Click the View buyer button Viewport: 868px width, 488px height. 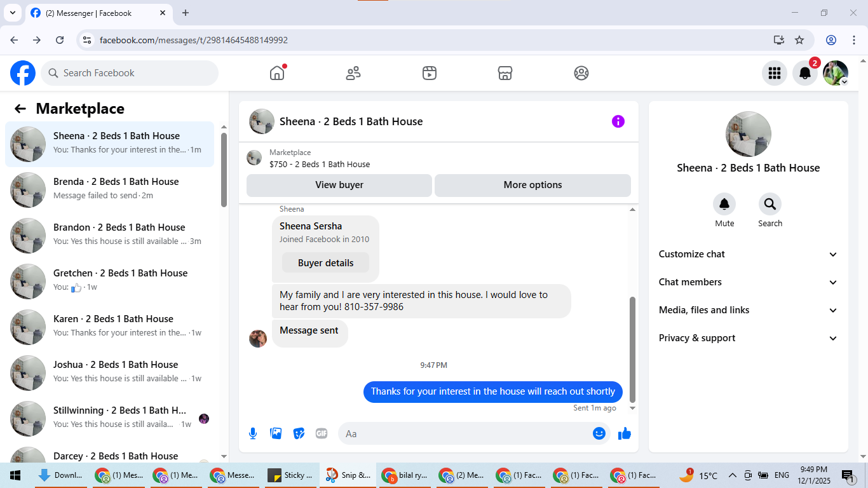pyautogui.click(x=339, y=185)
